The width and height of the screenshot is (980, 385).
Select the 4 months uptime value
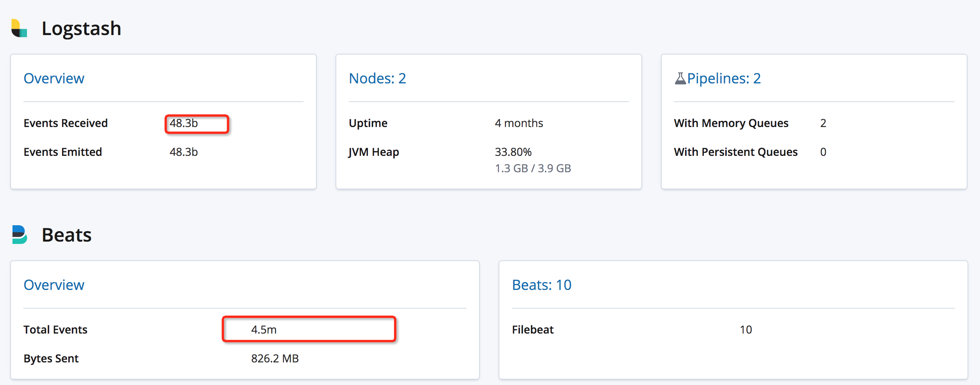(x=519, y=123)
